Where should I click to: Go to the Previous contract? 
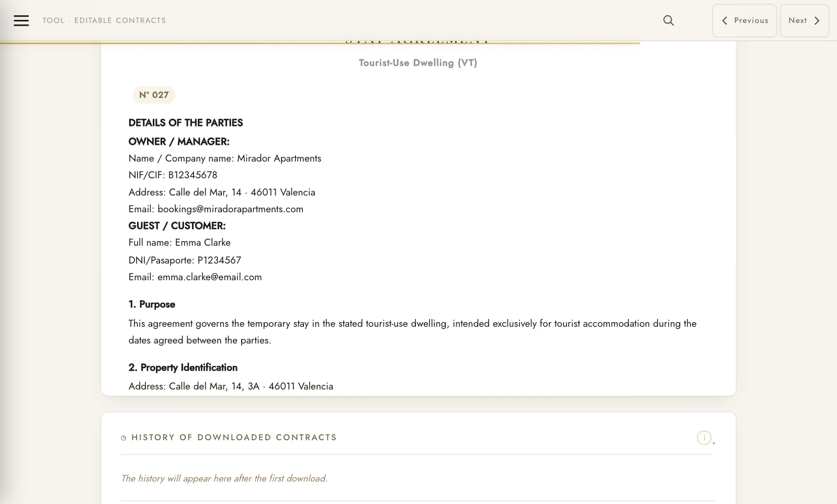tap(744, 20)
